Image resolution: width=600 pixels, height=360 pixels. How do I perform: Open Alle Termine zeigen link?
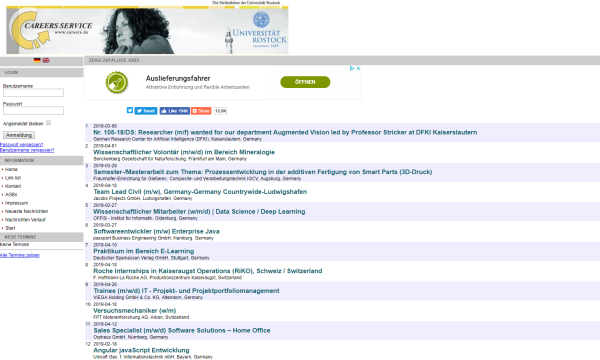click(20, 255)
